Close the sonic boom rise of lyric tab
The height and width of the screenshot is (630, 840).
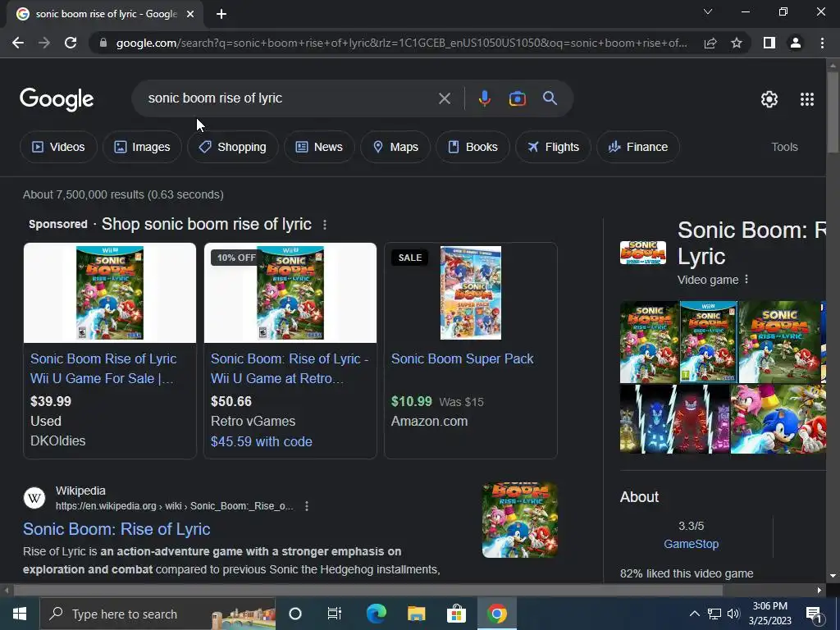[x=190, y=14]
